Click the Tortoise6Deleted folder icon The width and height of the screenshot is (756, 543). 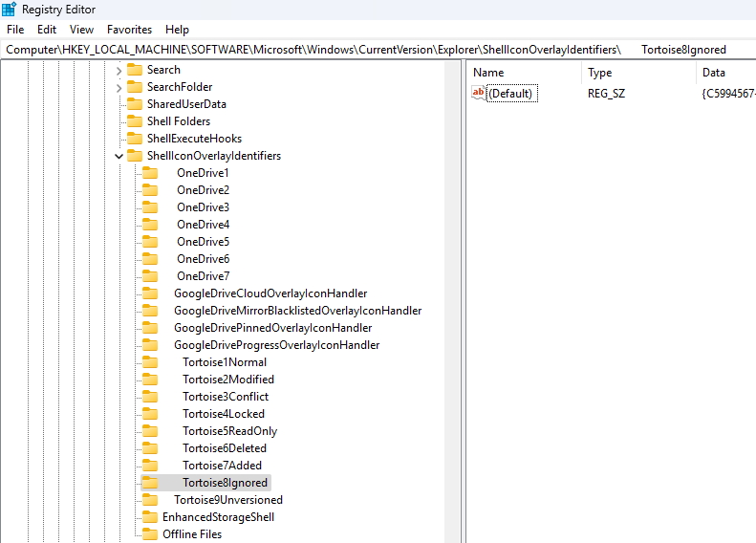tap(150, 448)
